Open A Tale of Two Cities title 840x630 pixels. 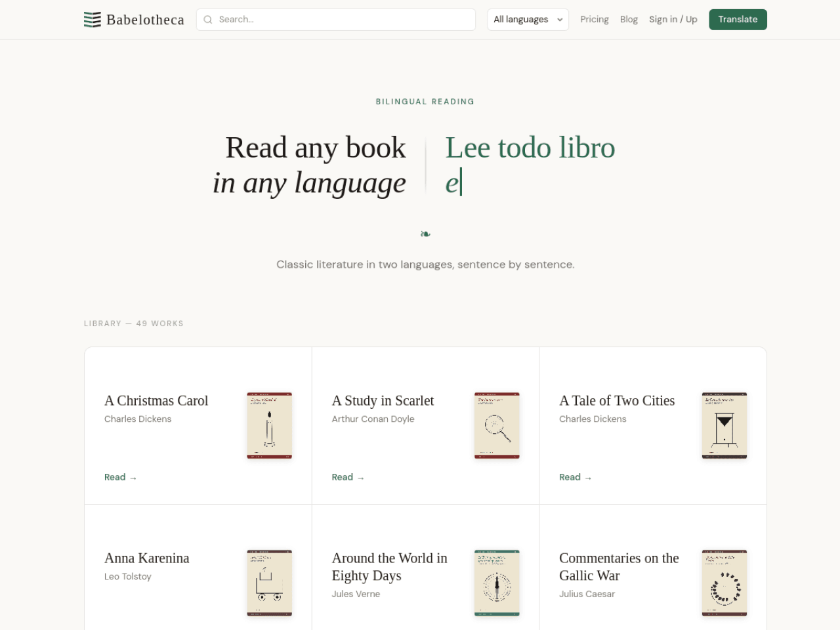point(617,400)
